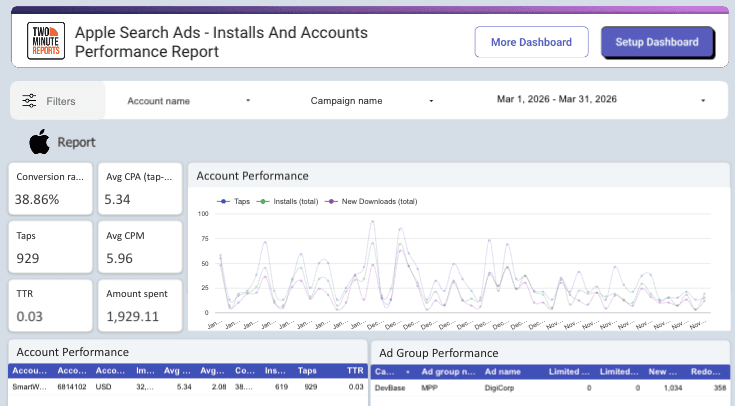Image resolution: width=735 pixels, height=406 pixels.
Task: Click the Two Minute Reports logo
Action: coord(46,41)
